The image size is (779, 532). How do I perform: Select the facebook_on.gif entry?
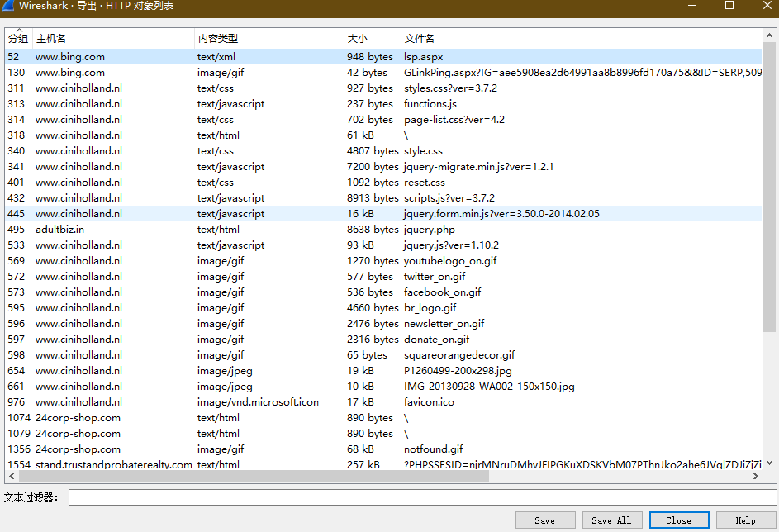[384, 292]
